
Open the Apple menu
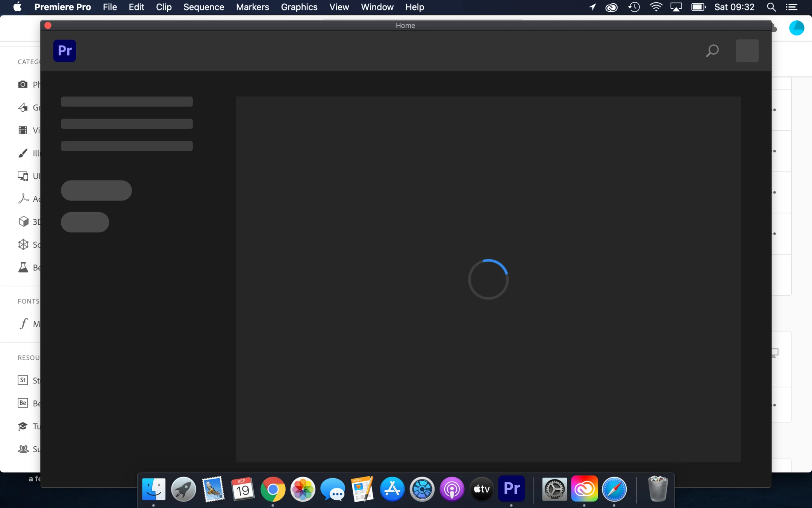point(17,7)
